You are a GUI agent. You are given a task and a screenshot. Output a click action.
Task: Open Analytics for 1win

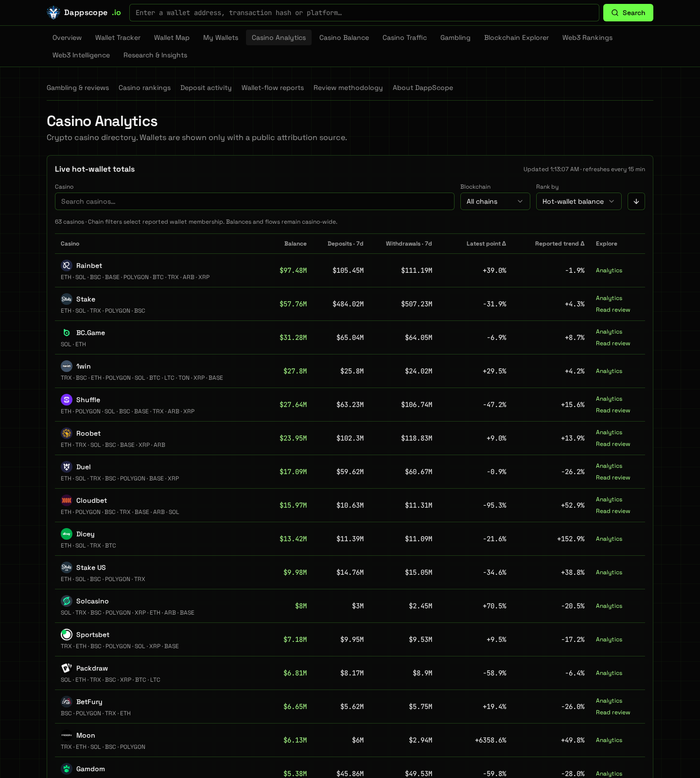click(x=609, y=371)
